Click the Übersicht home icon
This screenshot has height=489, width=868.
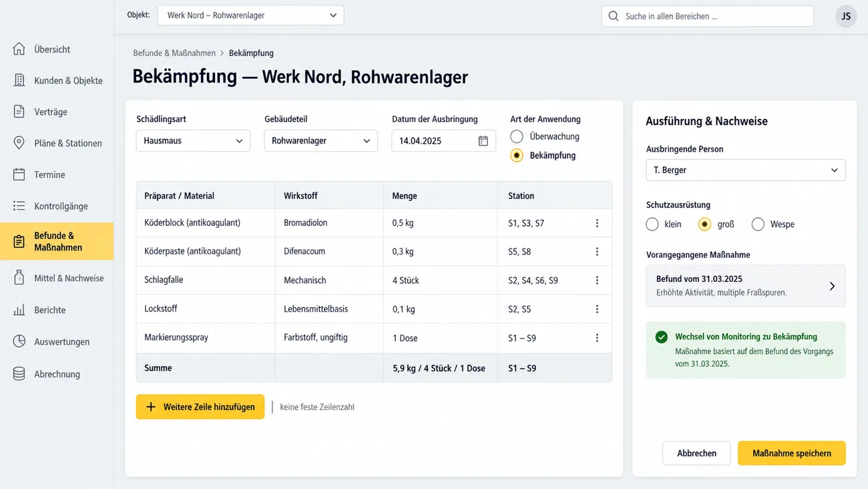(19, 49)
